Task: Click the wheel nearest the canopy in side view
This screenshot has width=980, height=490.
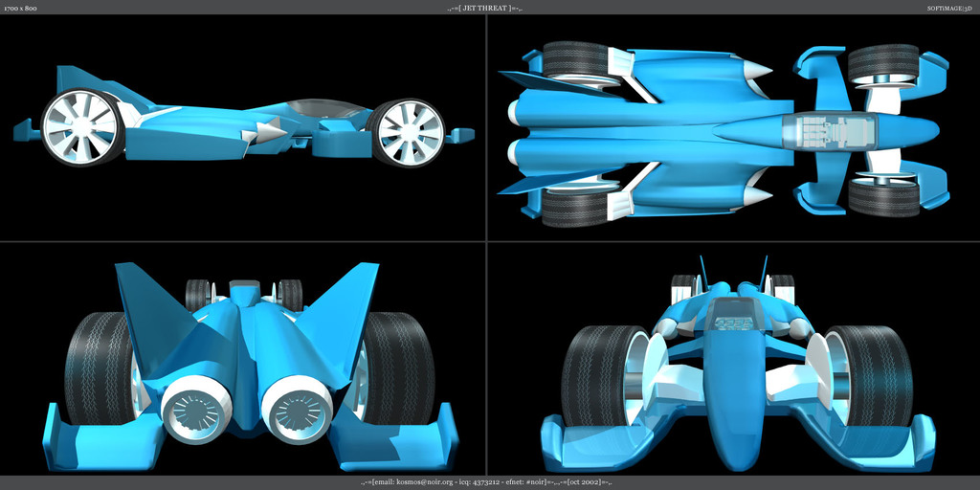Action: tap(409, 132)
